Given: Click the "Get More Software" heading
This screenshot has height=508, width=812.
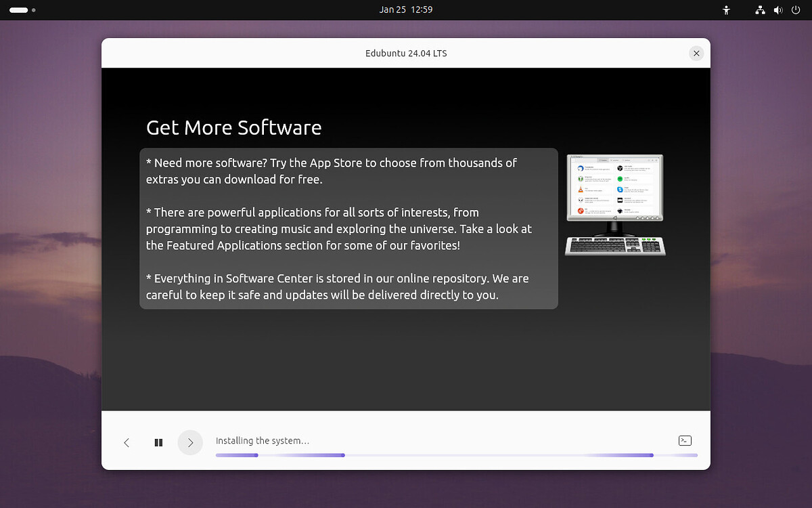Looking at the screenshot, I should pos(233,127).
